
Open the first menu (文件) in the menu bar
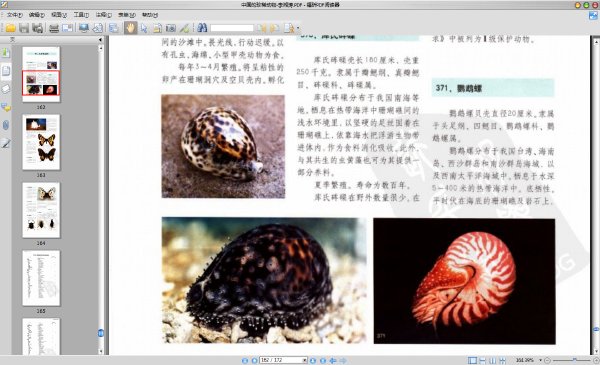coord(15,15)
